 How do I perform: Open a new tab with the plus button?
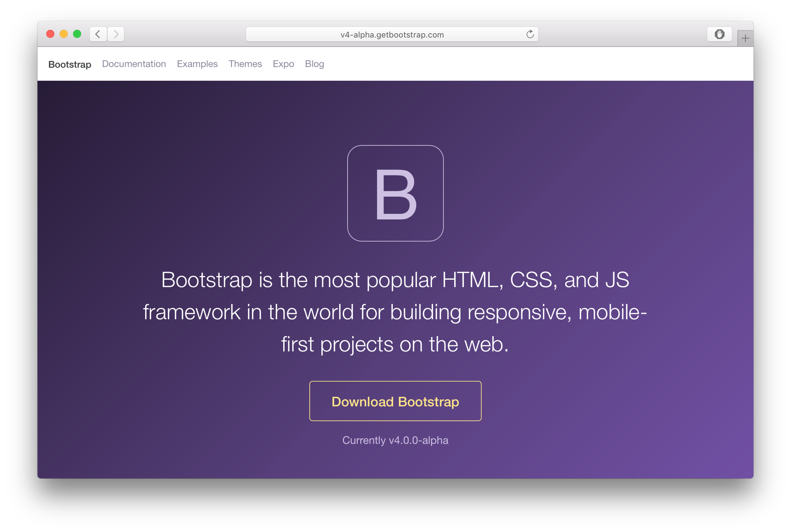(x=745, y=38)
